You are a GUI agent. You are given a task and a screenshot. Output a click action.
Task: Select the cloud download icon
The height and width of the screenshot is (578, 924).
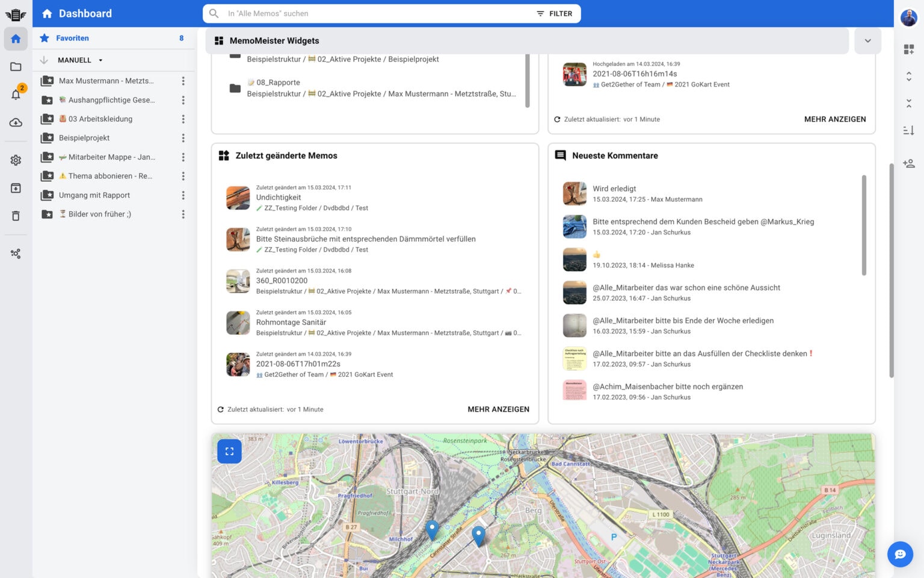(x=16, y=122)
